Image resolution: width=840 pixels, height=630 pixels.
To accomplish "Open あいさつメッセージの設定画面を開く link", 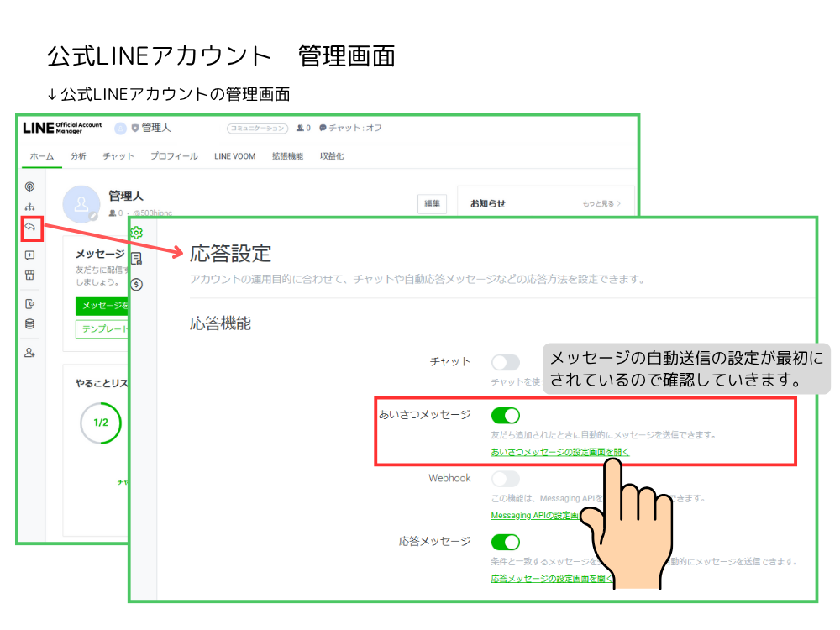I will point(560,452).
